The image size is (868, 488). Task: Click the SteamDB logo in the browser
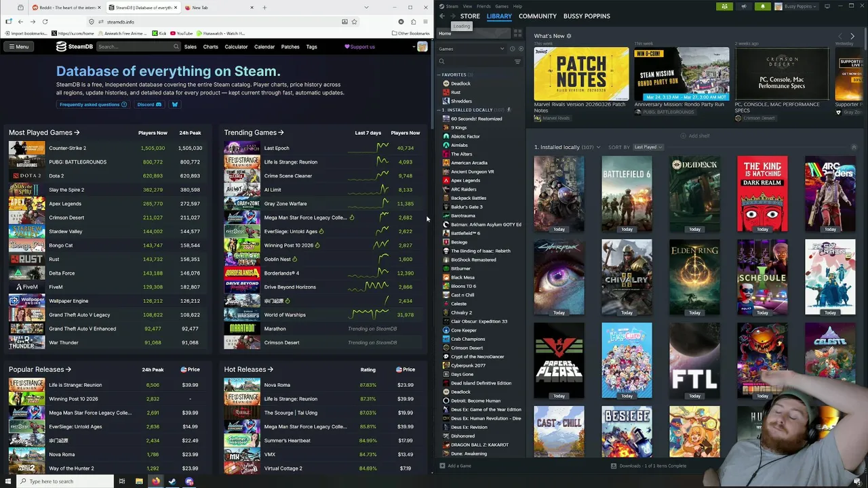tap(75, 47)
